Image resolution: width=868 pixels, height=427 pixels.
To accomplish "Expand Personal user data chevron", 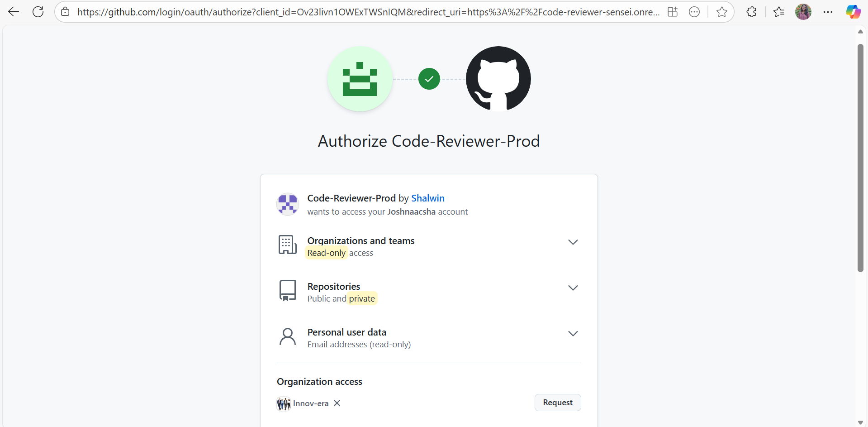I will [x=573, y=334].
